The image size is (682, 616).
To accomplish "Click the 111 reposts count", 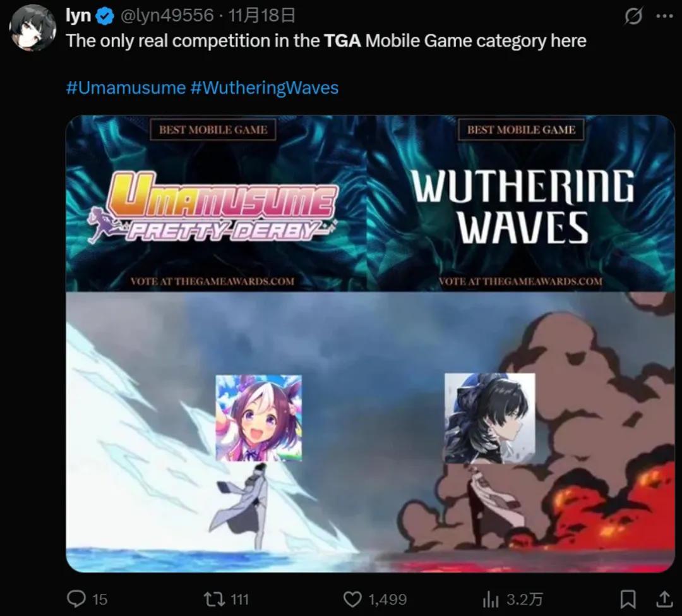I will (239, 600).
